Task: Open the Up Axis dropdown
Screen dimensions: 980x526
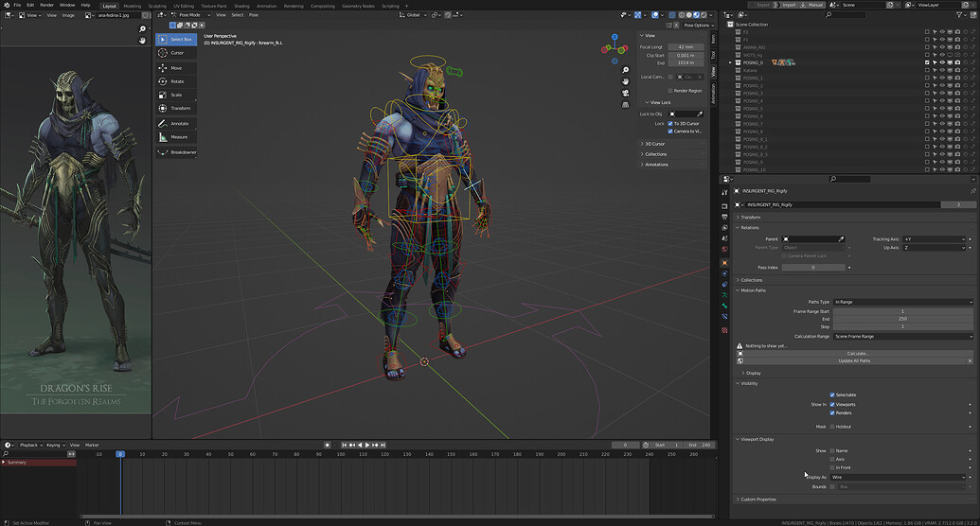Action: click(934, 247)
